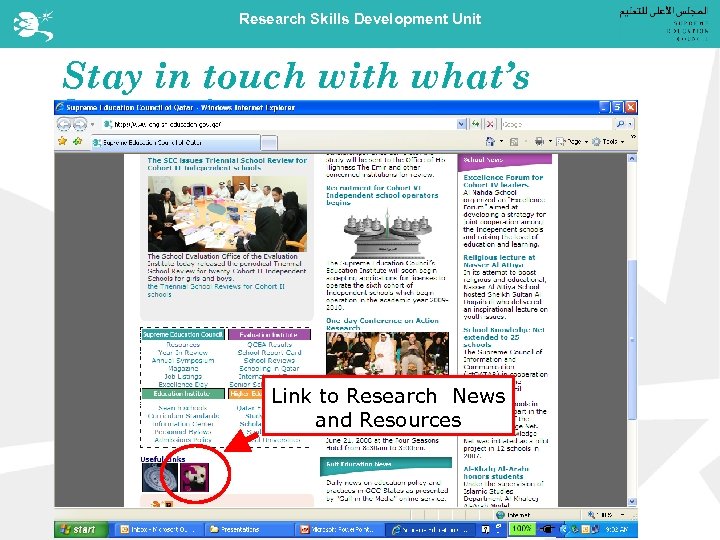Click the meeting room photo thumbnail
720x540 pixels.
[x=227, y=214]
